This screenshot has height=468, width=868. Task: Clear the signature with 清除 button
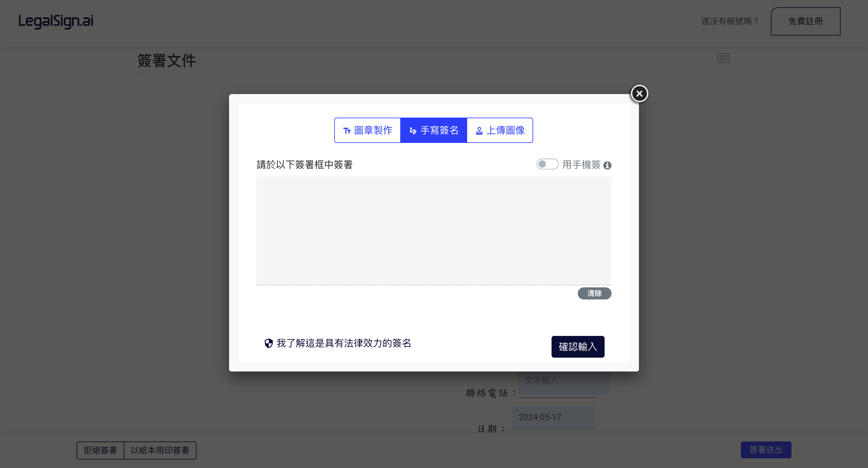click(594, 293)
